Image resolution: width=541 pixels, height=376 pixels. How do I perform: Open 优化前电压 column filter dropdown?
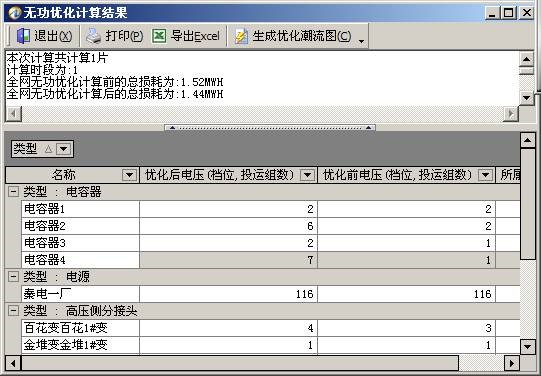click(x=485, y=175)
